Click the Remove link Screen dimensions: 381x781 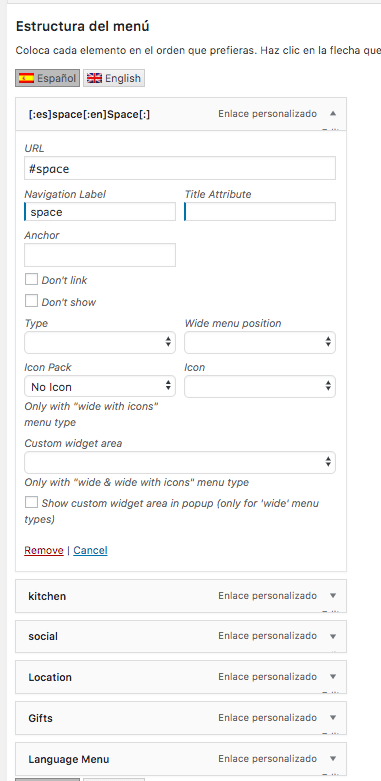(44, 550)
